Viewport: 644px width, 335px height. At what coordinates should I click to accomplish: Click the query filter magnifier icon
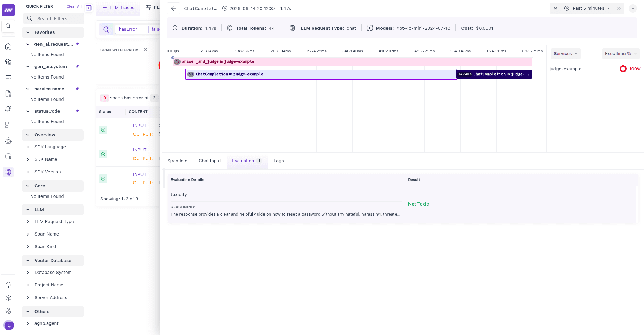click(x=106, y=29)
